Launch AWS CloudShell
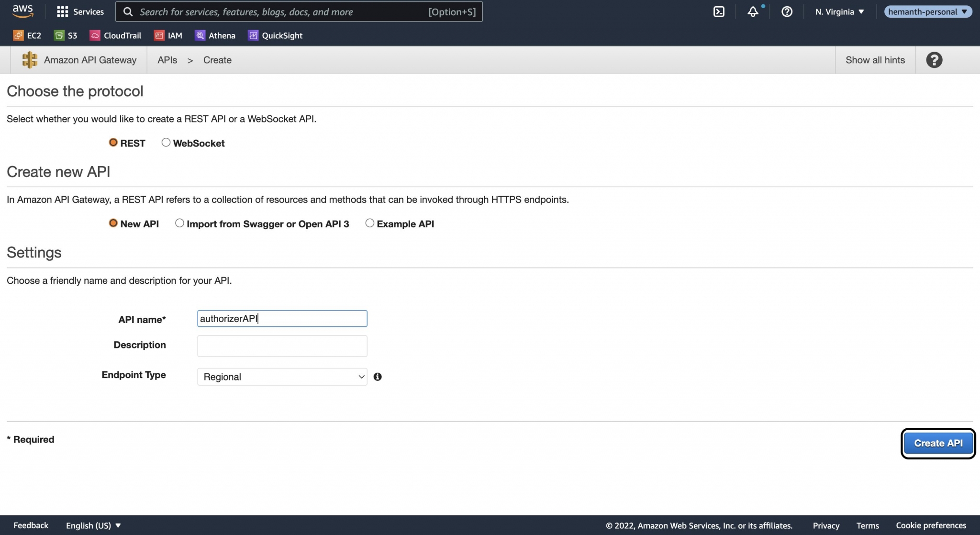 [x=720, y=11]
